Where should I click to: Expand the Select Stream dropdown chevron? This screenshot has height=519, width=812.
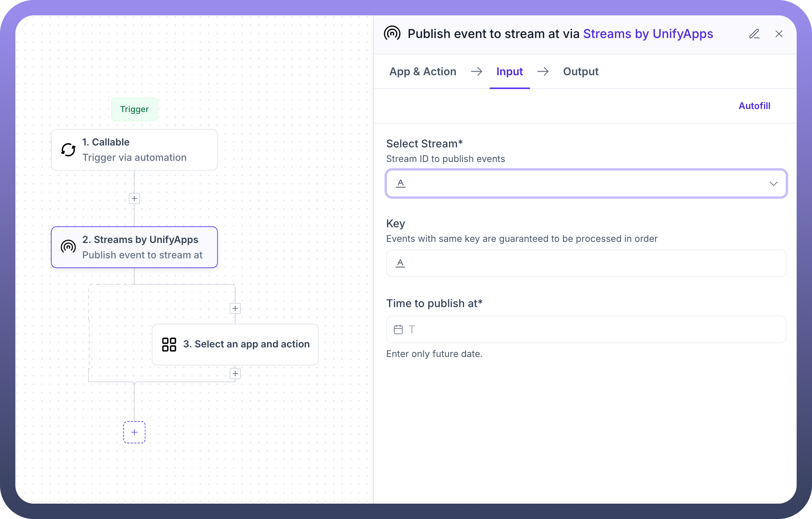click(x=773, y=183)
